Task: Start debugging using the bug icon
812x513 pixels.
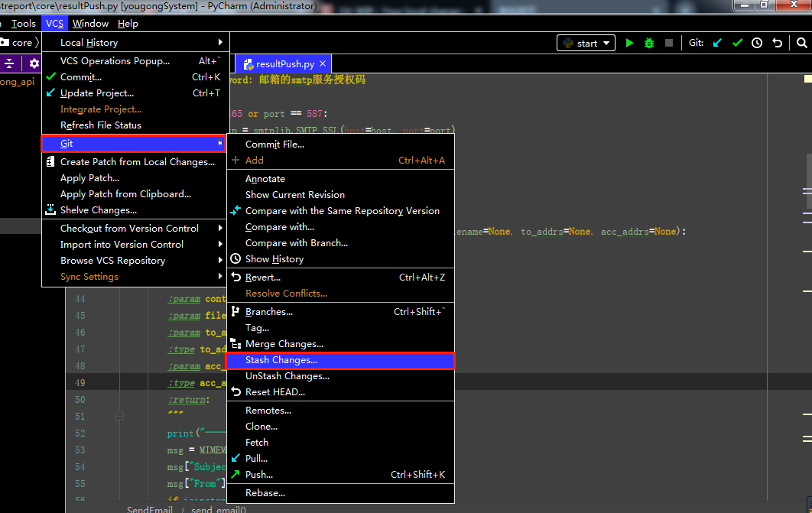Action: tap(648, 43)
